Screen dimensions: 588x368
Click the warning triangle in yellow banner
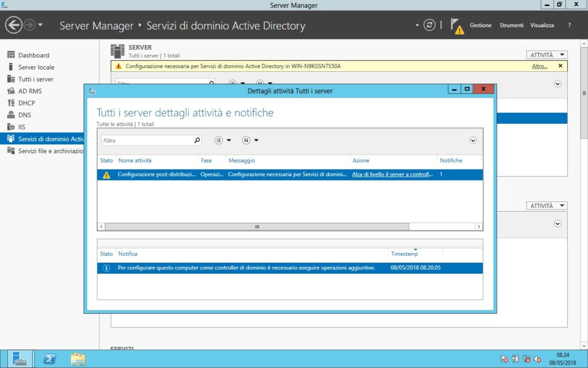[118, 66]
